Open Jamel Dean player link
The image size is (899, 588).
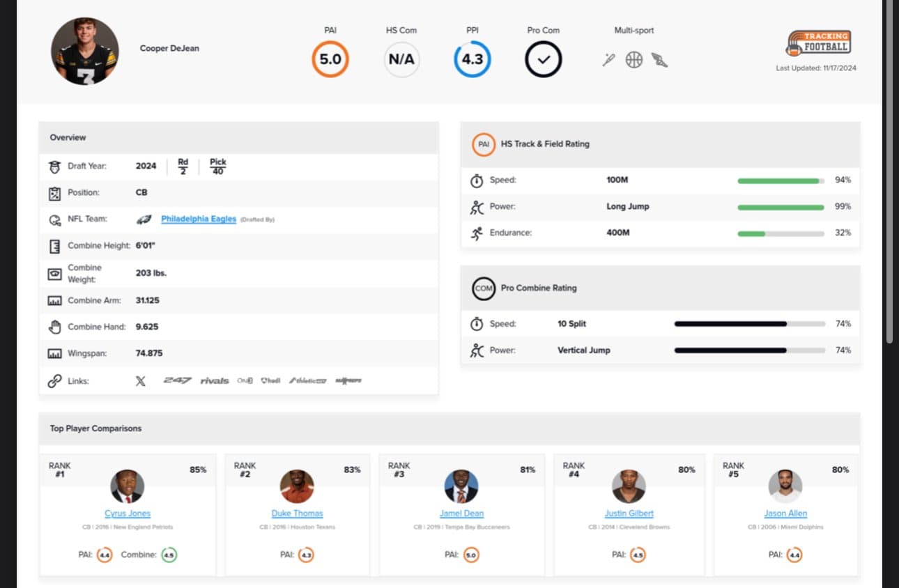(461, 513)
